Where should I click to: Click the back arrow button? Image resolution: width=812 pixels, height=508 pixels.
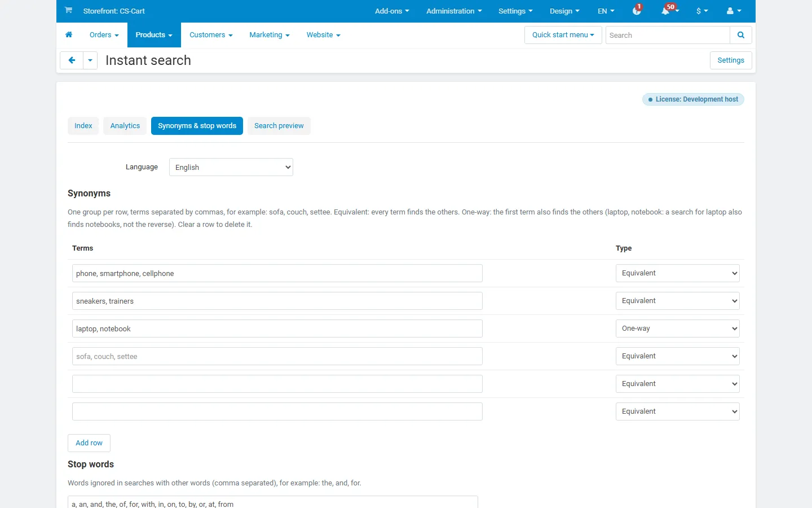click(x=72, y=60)
